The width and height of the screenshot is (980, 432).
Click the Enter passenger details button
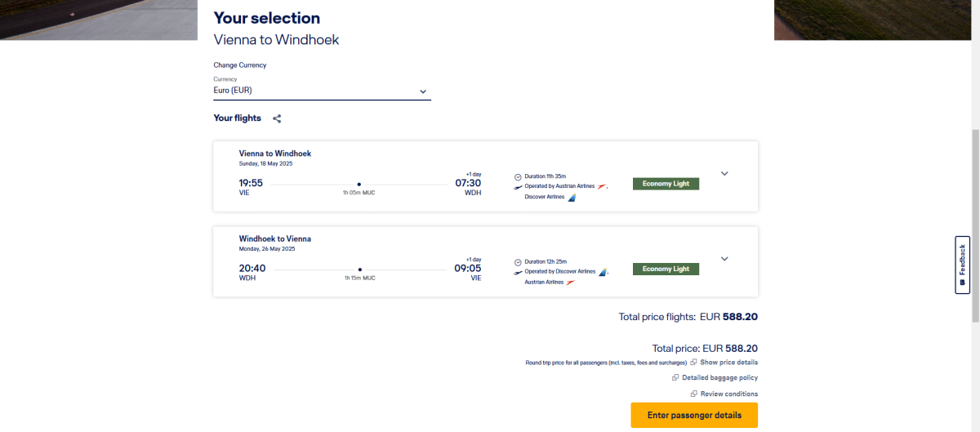[694, 415]
